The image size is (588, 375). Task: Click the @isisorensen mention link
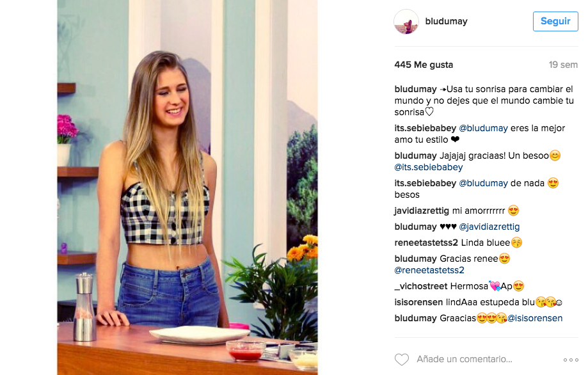click(535, 319)
